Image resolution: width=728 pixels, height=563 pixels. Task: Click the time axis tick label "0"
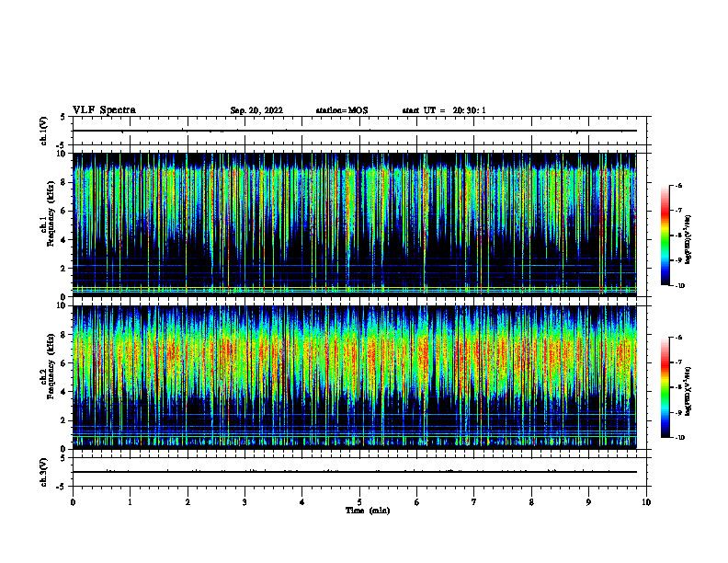point(73,502)
